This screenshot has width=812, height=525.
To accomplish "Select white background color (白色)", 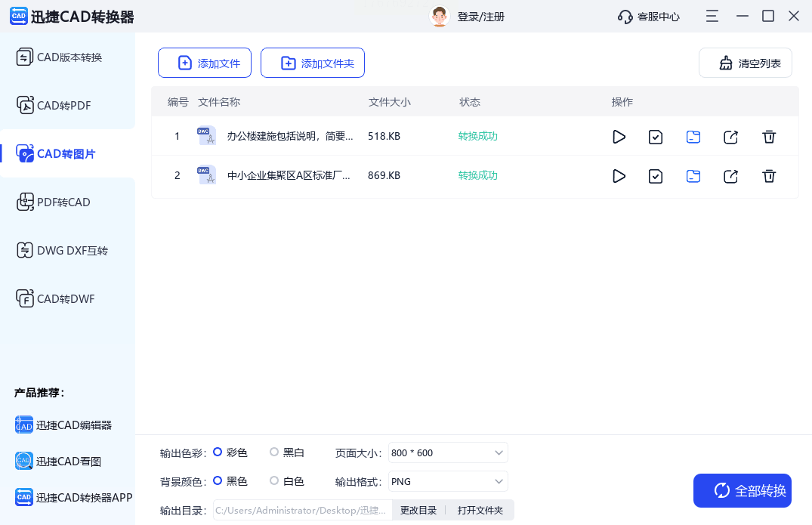I will point(274,481).
